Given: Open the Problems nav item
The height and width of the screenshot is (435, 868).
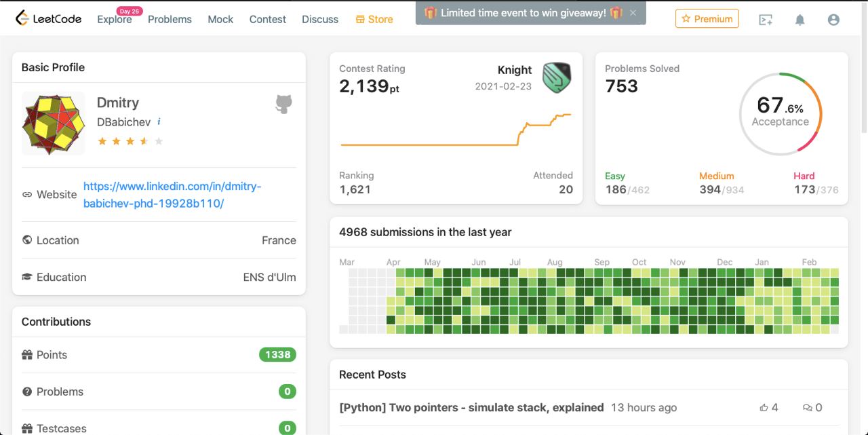Looking at the screenshot, I should 170,19.
